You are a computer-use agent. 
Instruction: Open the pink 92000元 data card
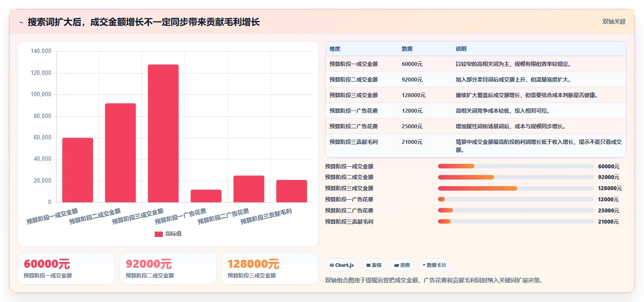pyautogui.click(x=168, y=268)
